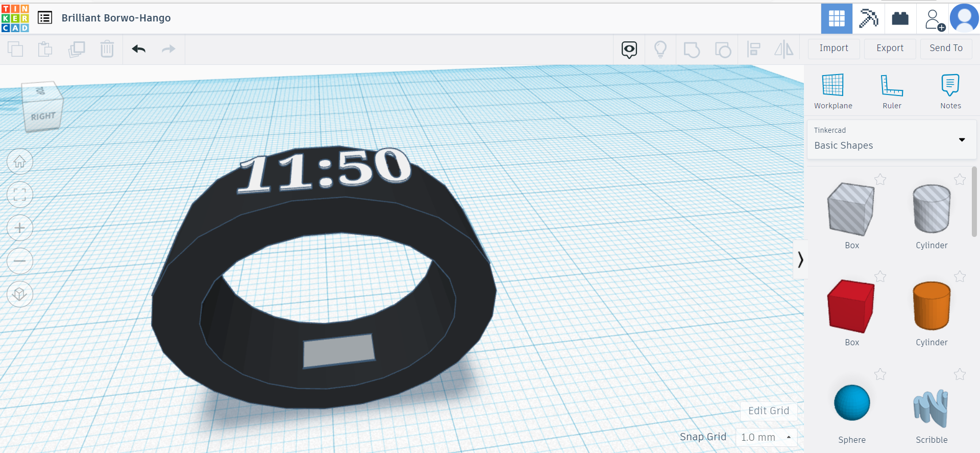Viewport: 980px width, 453px height.
Task: Favorite the orange Cylinder with its star
Action: pyautogui.click(x=960, y=276)
